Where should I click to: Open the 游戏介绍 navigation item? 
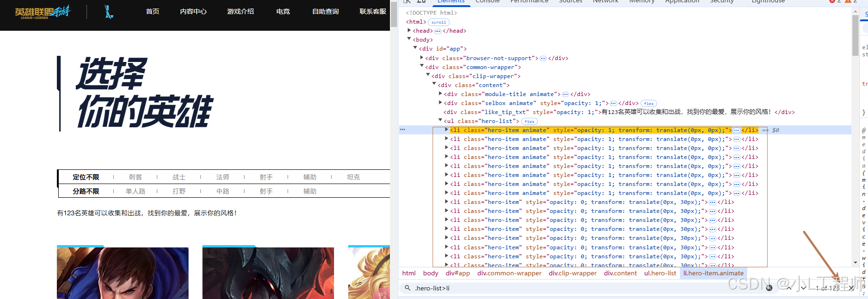pyautogui.click(x=241, y=11)
